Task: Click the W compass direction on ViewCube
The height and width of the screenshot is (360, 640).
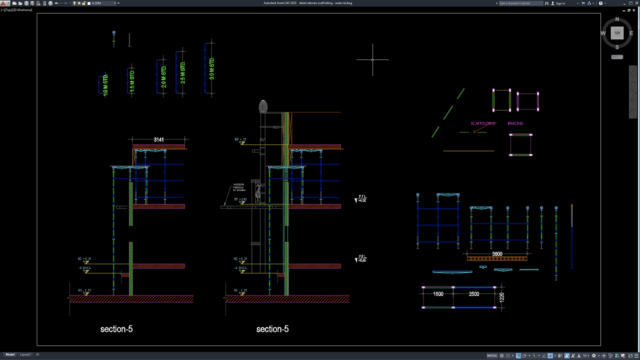Action: (x=603, y=33)
